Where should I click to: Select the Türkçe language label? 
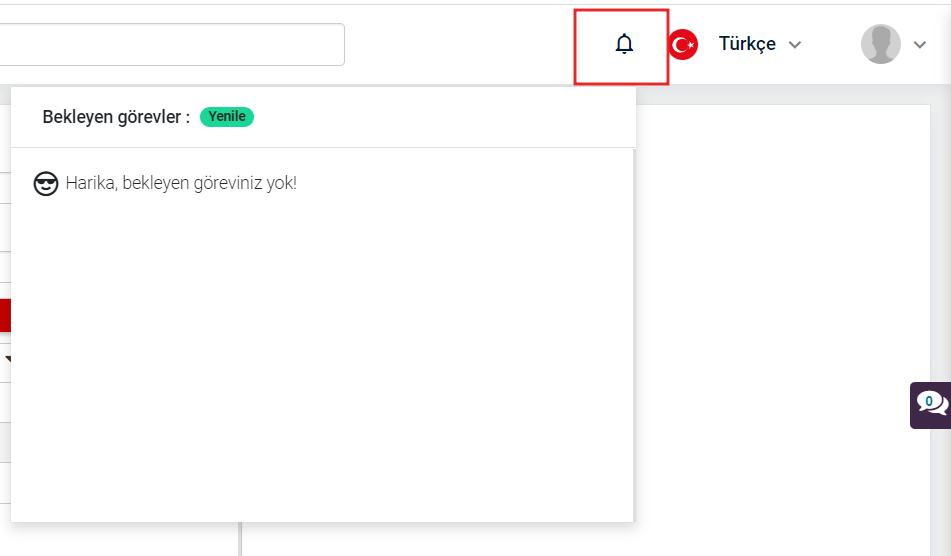coord(747,44)
